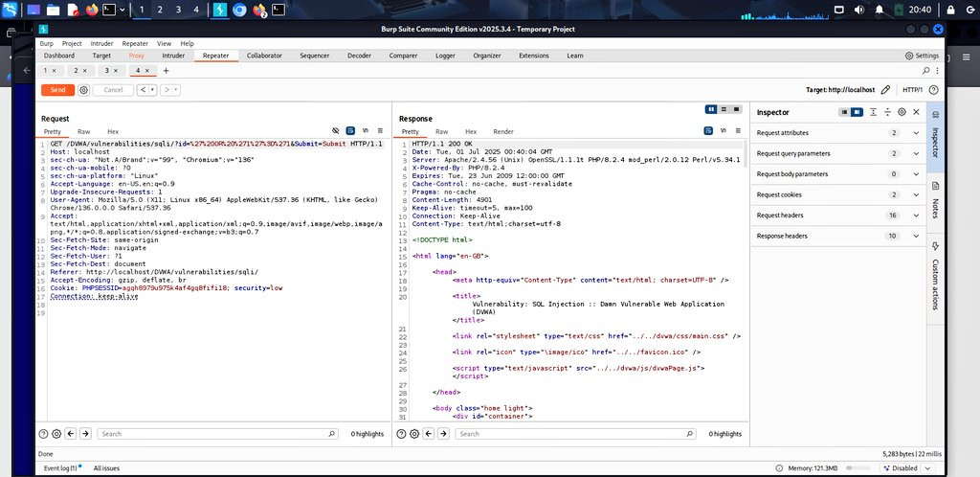980x477 pixels.
Task: Switch to the Decoder tab
Action: click(x=360, y=56)
